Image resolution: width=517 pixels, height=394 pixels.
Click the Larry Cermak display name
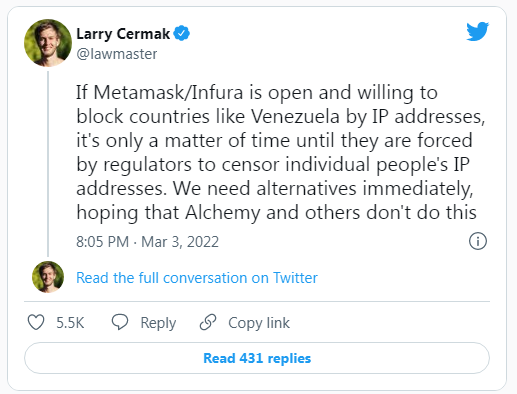point(123,34)
